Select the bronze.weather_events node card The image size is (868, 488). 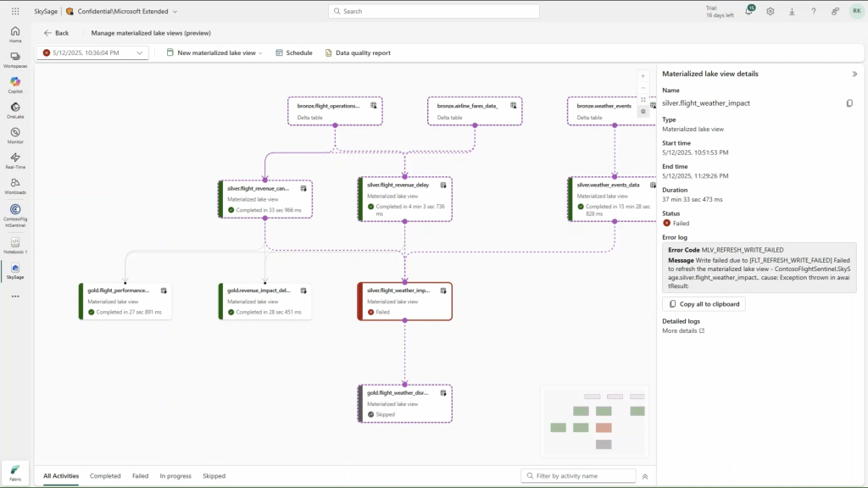(612, 111)
